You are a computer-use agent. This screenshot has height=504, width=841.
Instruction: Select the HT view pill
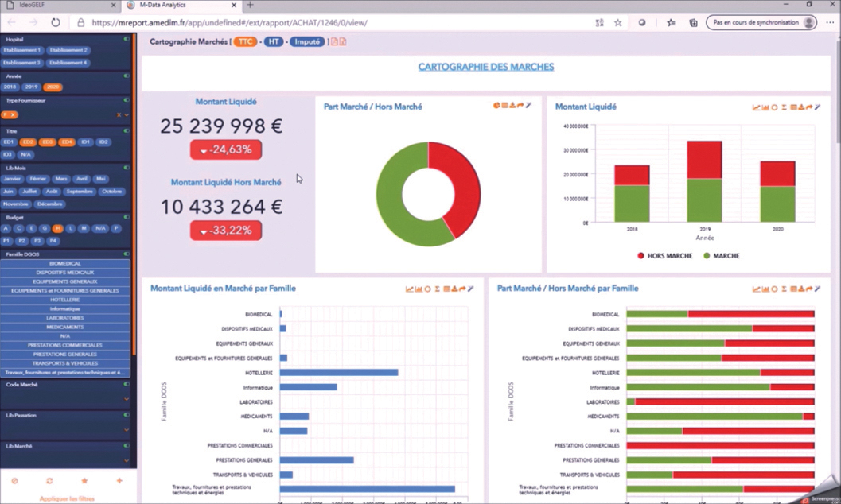point(274,42)
